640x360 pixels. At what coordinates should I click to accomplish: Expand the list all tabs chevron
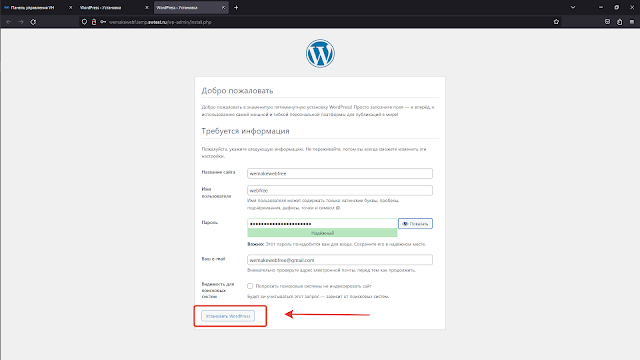coord(573,7)
